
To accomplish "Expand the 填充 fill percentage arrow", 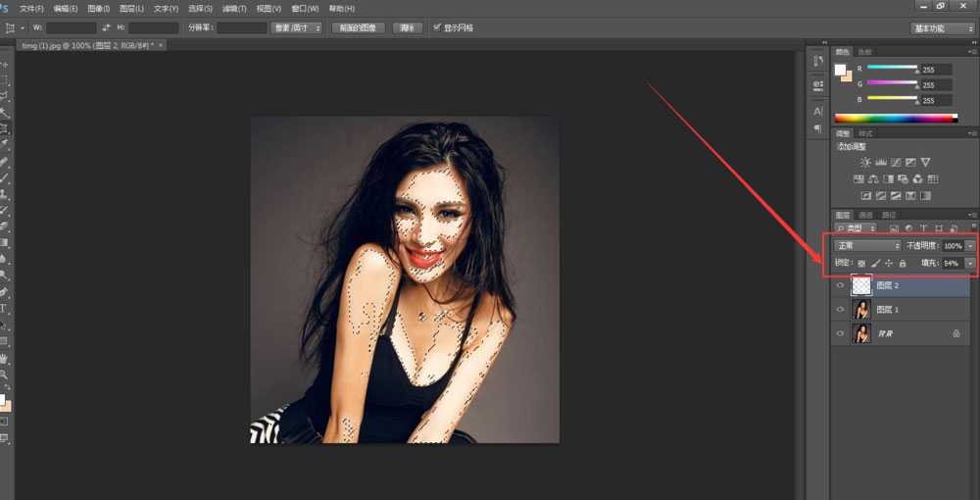I will coord(970,264).
